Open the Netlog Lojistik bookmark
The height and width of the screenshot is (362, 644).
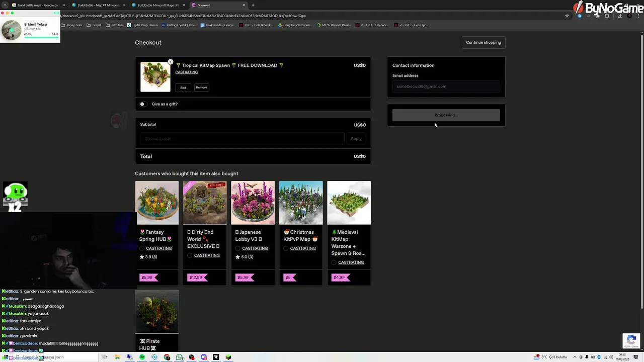tap(179, 25)
